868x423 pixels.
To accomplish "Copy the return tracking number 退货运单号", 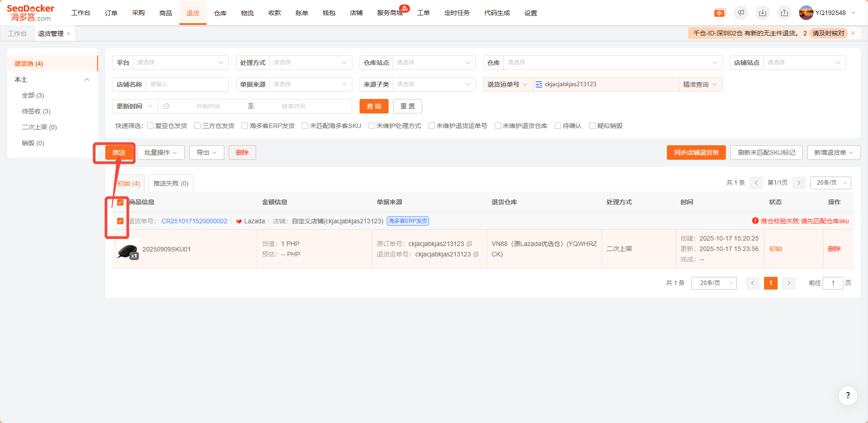I will pos(476,255).
